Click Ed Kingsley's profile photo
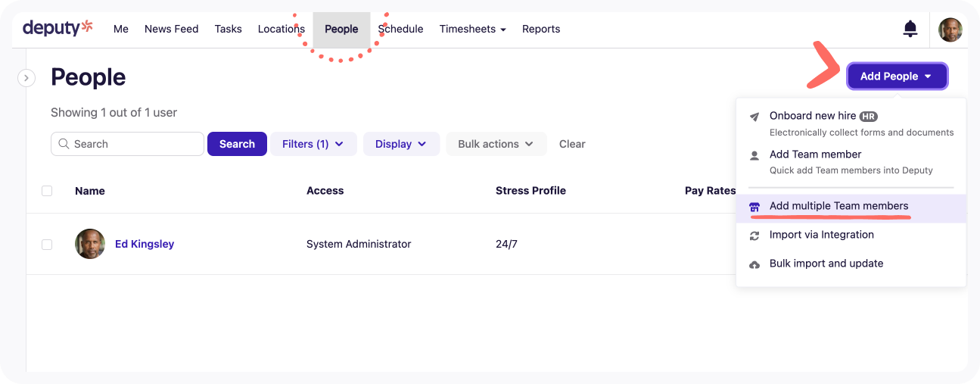The width and height of the screenshot is (980, 384). click(x=90, y=244)
